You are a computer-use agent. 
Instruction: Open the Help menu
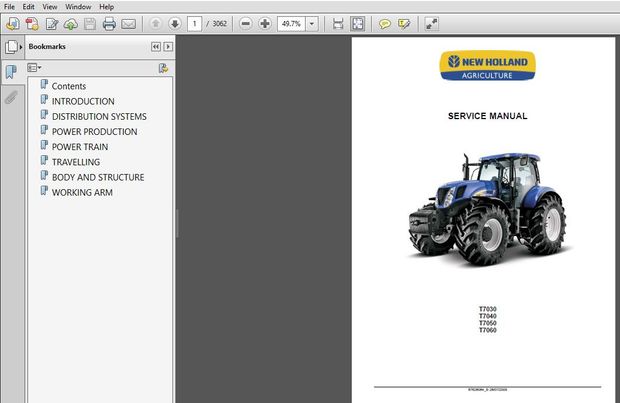pos(106,7)
